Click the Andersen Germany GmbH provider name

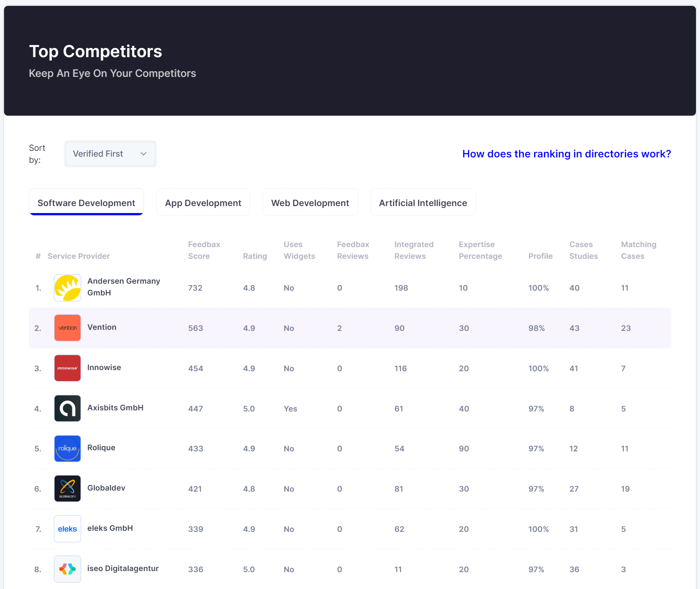coord(124,287)
